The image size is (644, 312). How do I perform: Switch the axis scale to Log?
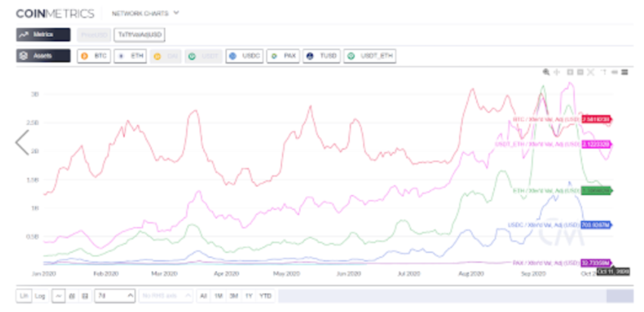tap(40, 295)
